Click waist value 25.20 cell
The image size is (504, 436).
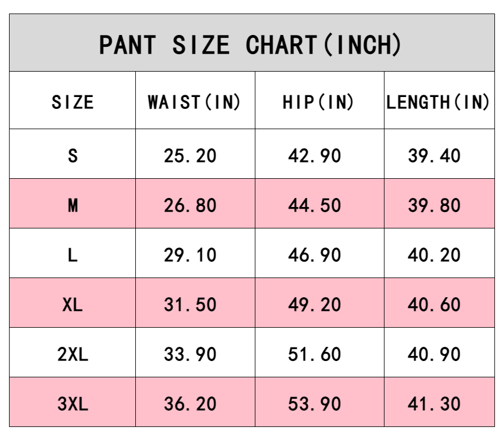pos(191,156)
